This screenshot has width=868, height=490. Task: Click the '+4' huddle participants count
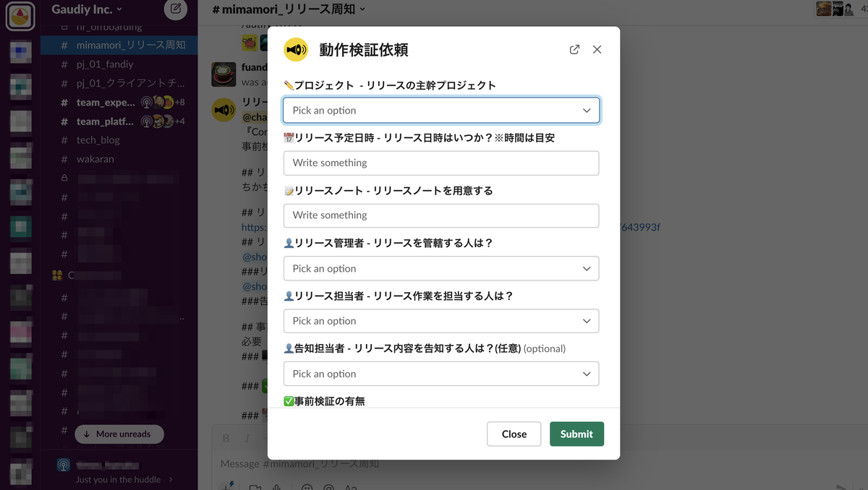click(179, 121)
